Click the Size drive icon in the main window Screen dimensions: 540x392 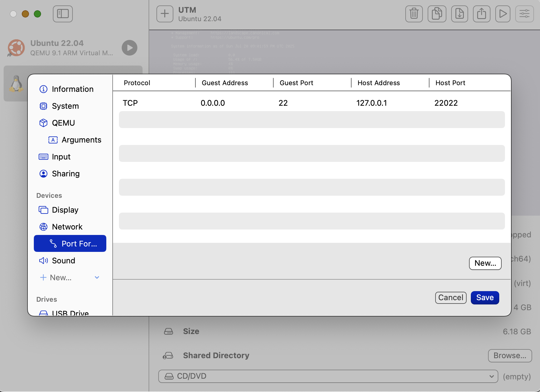tap(169, 331)
